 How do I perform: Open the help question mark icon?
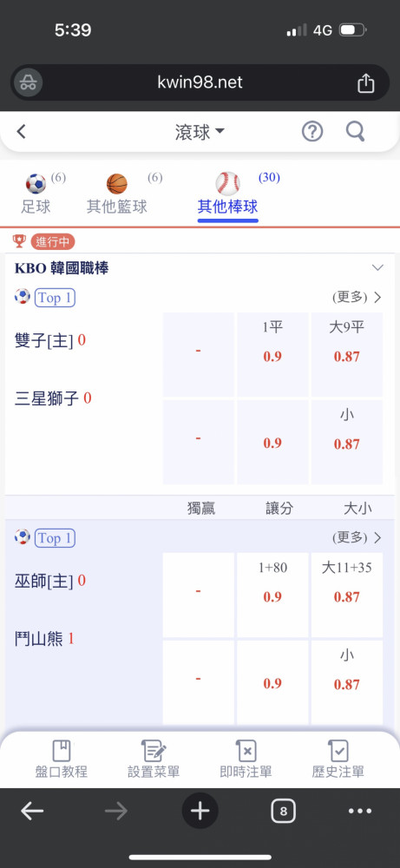tap(312, 132)
